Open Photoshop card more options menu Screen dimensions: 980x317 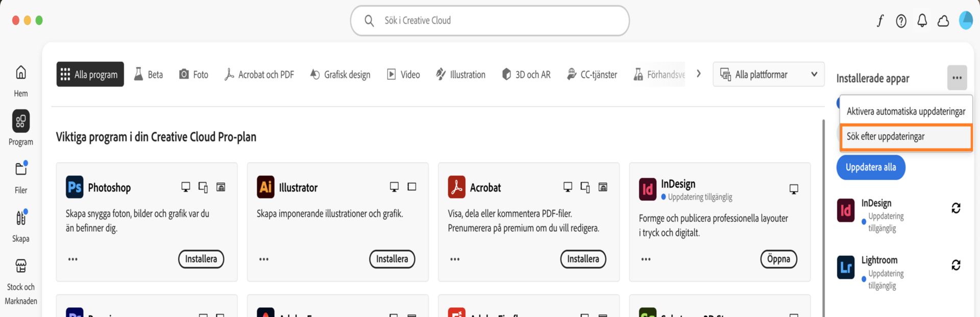pyautogui.click(x=73, y=259)
